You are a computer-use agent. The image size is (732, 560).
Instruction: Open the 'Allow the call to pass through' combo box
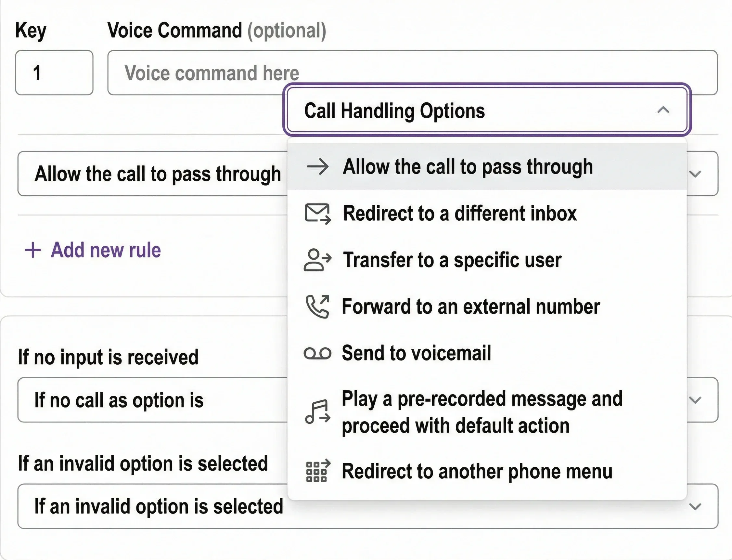coord(695,174)
